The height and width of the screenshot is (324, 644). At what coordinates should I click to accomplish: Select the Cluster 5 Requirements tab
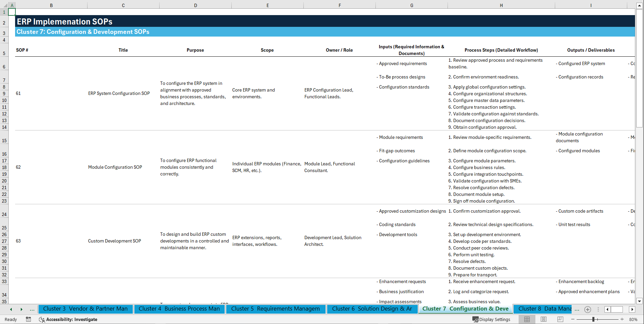pos(276,309)
